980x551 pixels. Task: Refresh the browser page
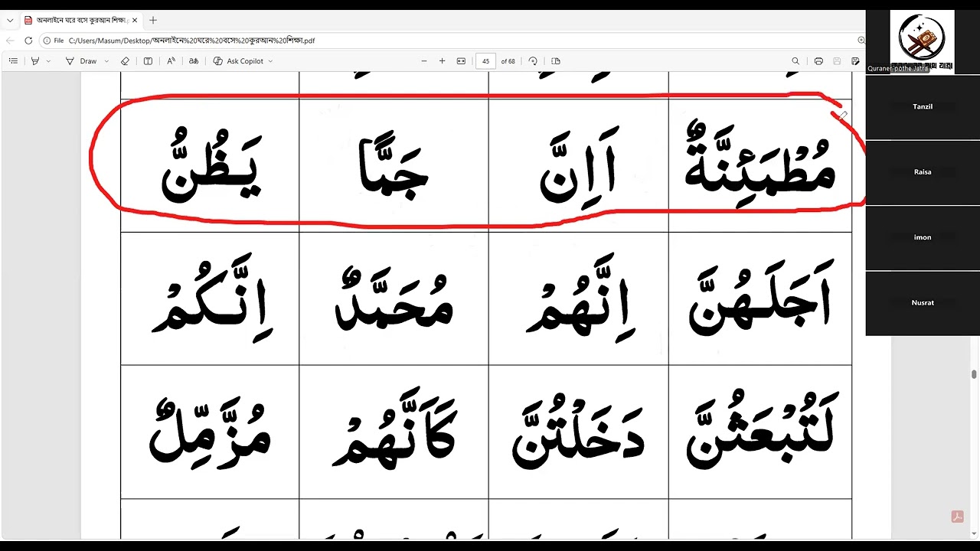pos(28,41)
